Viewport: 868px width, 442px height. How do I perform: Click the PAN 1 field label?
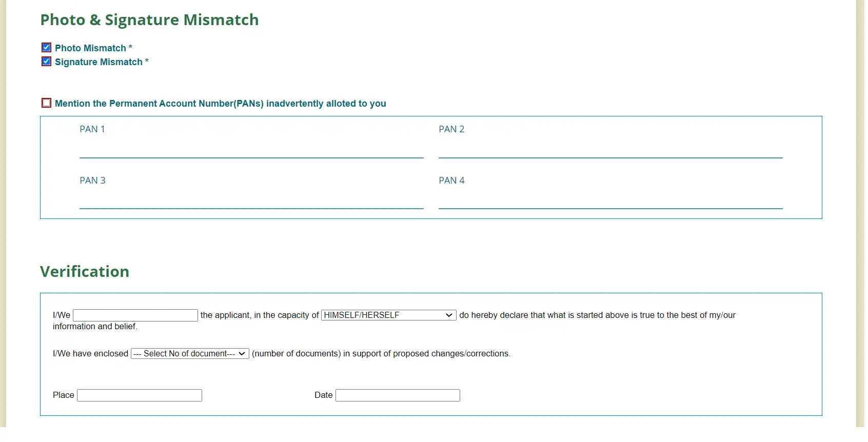(x=92, y=129)
